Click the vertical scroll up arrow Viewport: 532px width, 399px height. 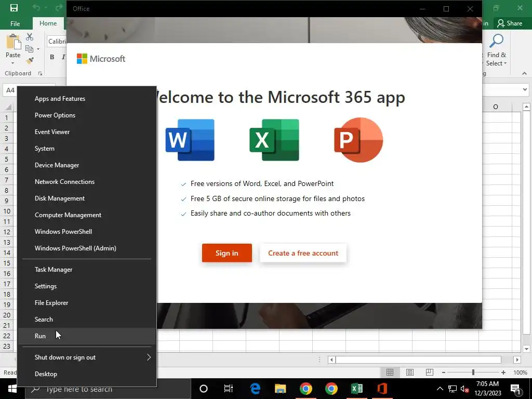click(x=526, y=107)
